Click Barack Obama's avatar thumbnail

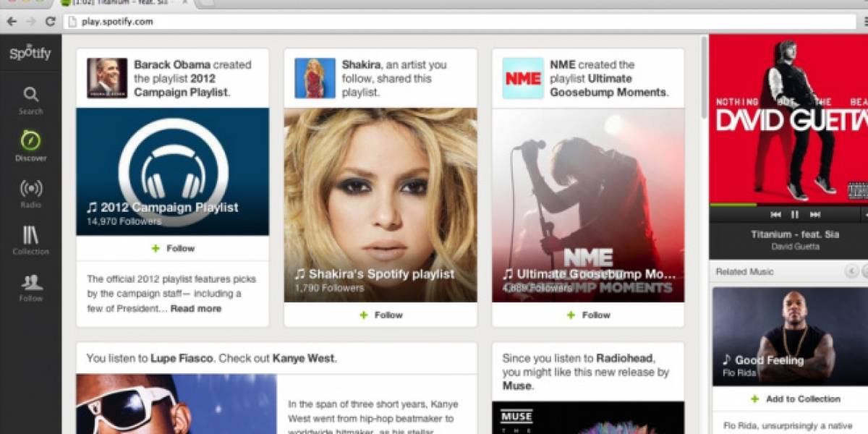107,78
